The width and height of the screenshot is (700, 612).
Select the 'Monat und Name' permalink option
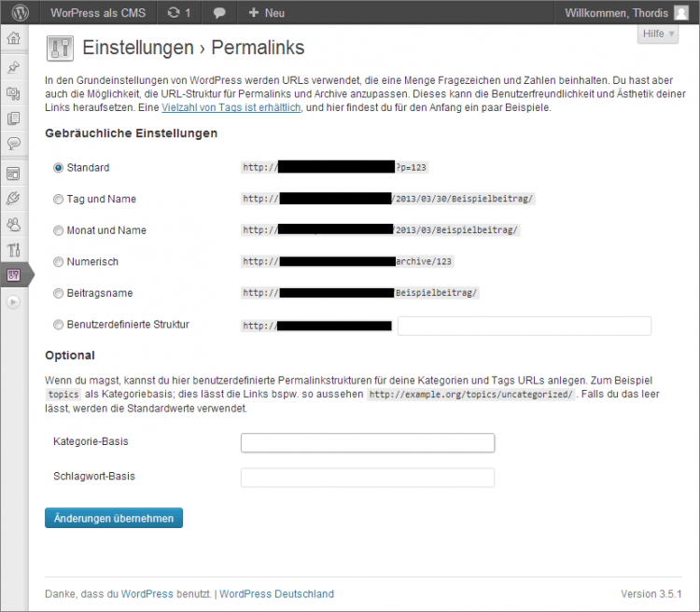coord(59,230)
